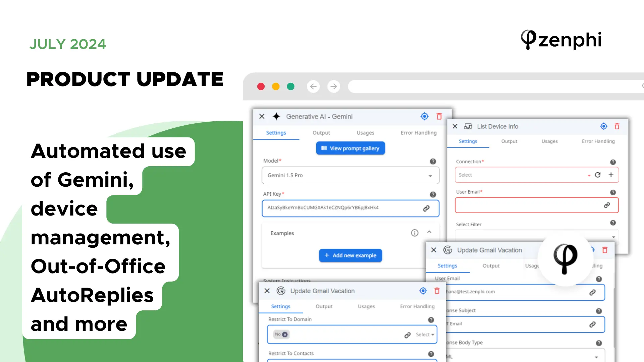Screen dimensions: 644x362
Task: Click the List Device Info delete/trash icon
Action: click(x=617, y=126)
